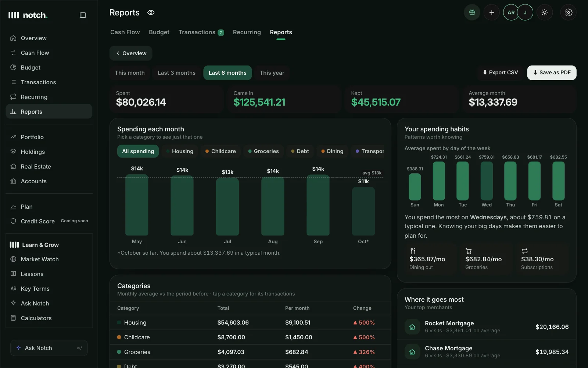Open Key Terms in sidebar
Image resolution: width=588 pixels, height=368 pixels.
click(49, 289)
